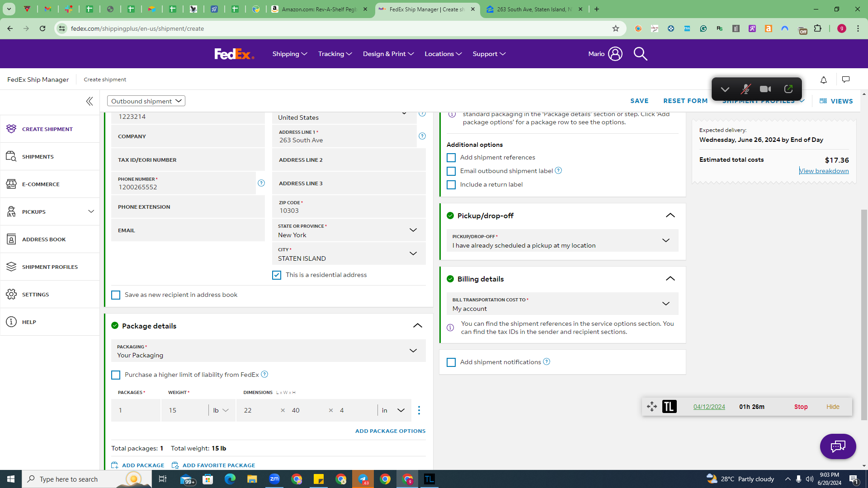
Task: Toggle camera in floating meeting bar
Action: pos(765,89)
